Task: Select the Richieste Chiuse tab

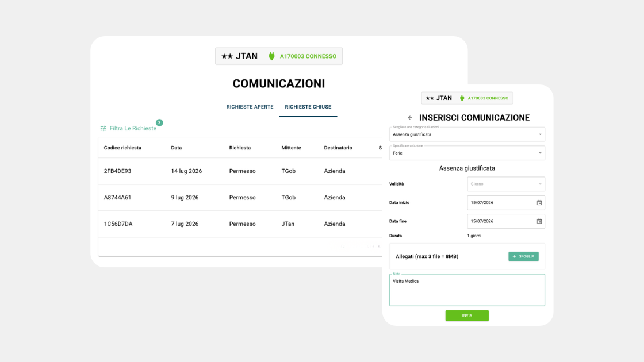Action: point(308,107)
